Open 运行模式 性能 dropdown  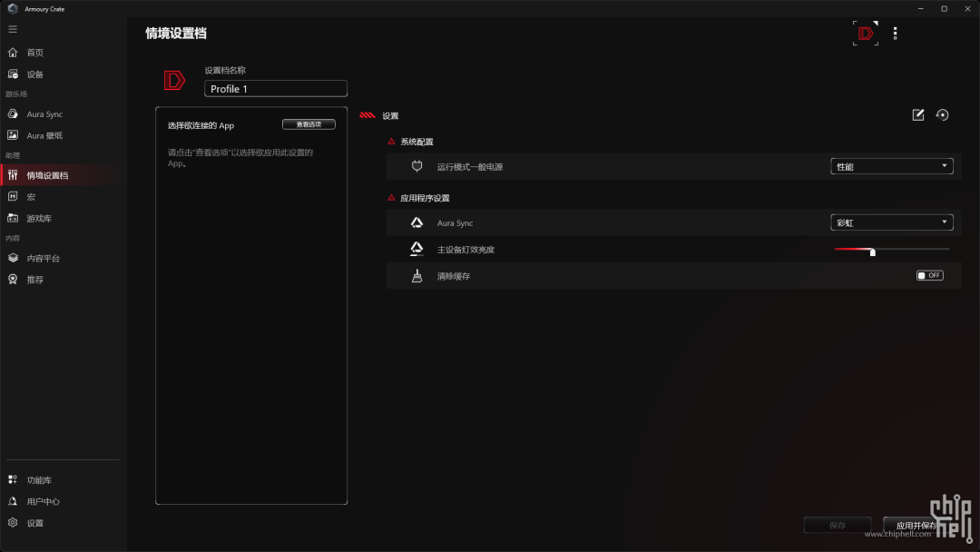tap(891, 166)
